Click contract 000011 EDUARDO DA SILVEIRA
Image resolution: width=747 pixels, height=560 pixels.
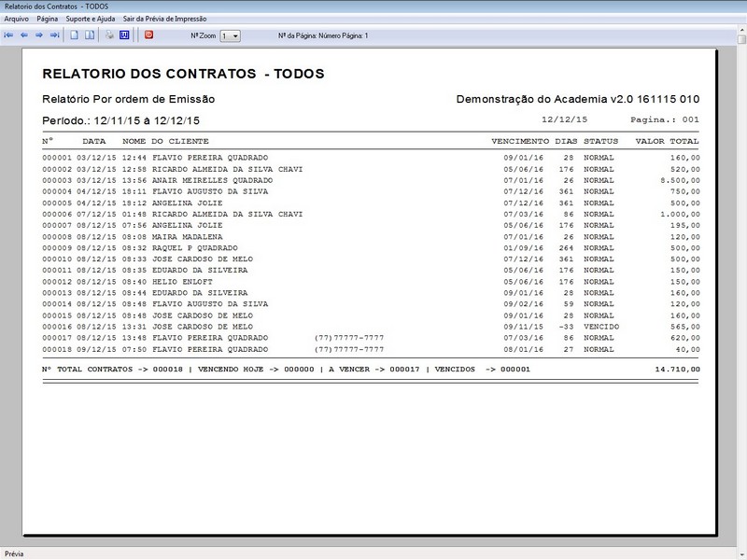pyautogui.click(x=371, y=270)
